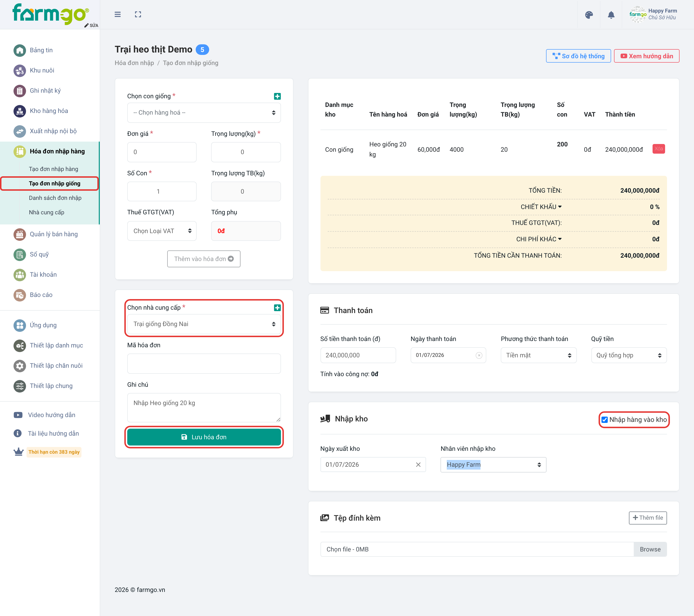The height and width of the screenshot is (616, 694).
Task: Click the Lưu hóa đơn save button
Action: 204,437
